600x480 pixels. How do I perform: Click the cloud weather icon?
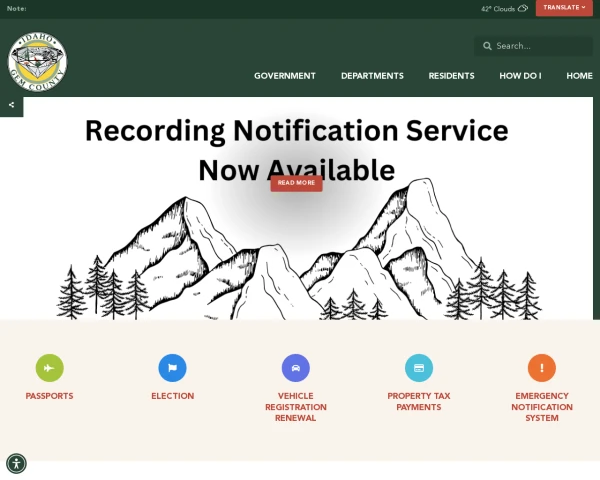523,8
